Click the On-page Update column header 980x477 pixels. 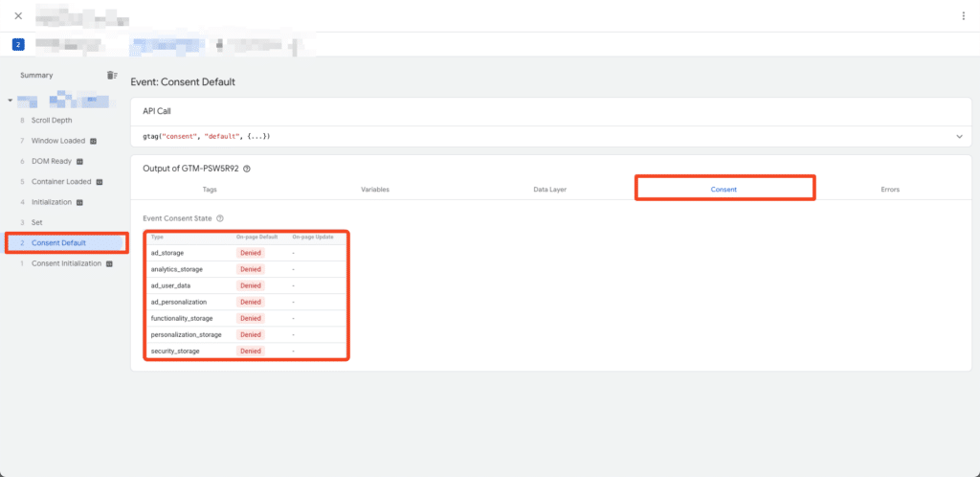coord(313,237)
